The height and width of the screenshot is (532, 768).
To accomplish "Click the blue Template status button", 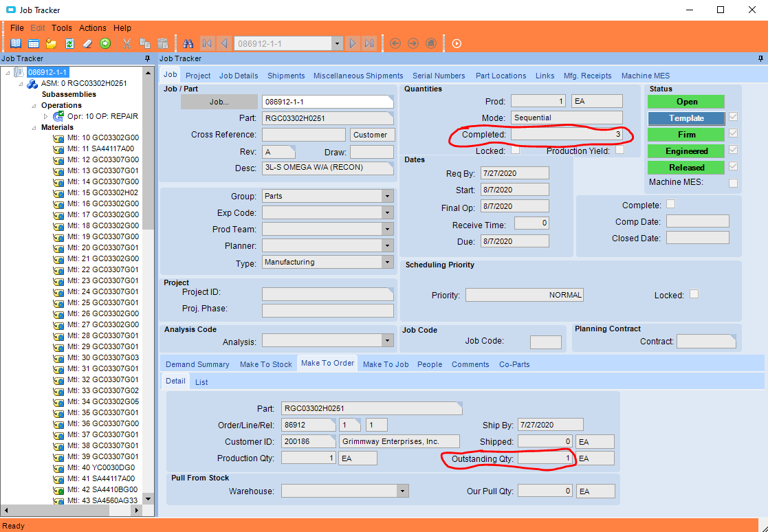I will click(686, 118).
